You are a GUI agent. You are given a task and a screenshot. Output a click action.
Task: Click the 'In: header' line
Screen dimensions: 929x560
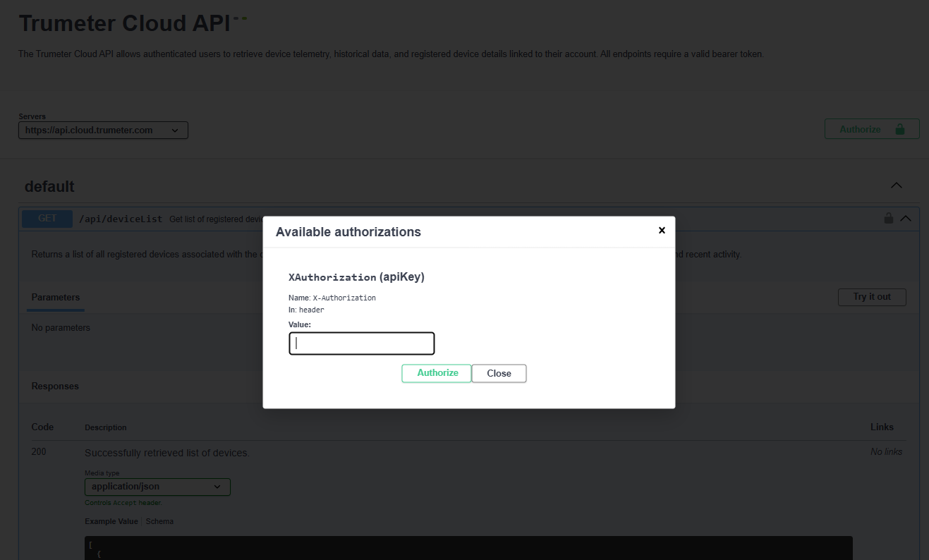[x=306, y=310]
